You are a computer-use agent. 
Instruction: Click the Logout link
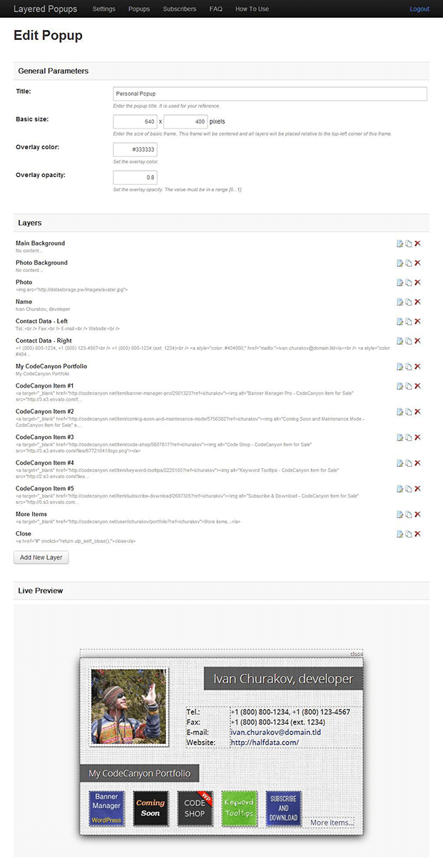click(x=419, y=9)
